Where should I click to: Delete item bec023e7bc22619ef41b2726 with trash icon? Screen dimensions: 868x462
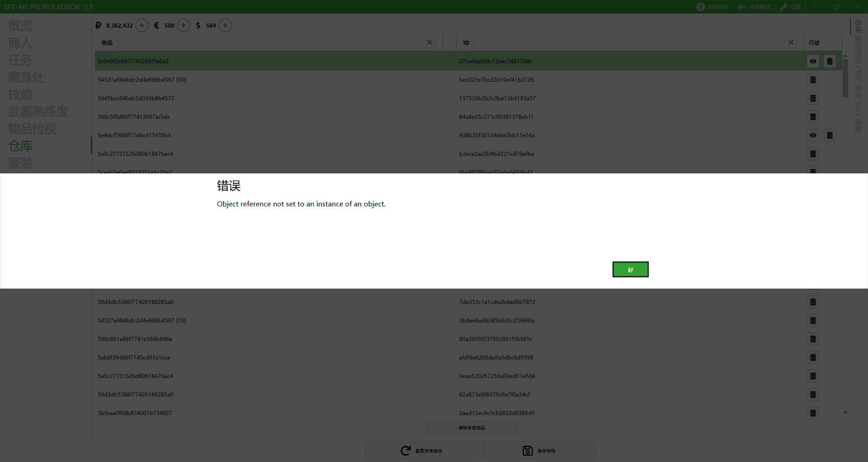(x=813, y=80)
